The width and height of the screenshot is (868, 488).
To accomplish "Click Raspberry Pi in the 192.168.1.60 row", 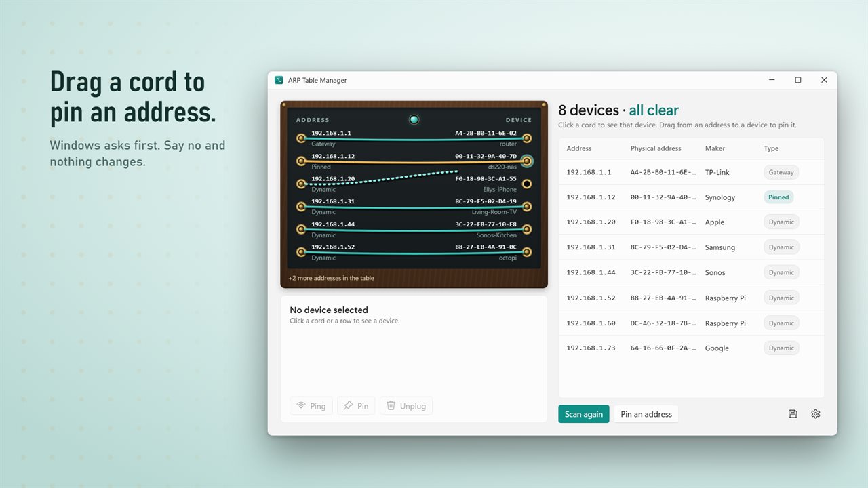I will click(726, 323).
